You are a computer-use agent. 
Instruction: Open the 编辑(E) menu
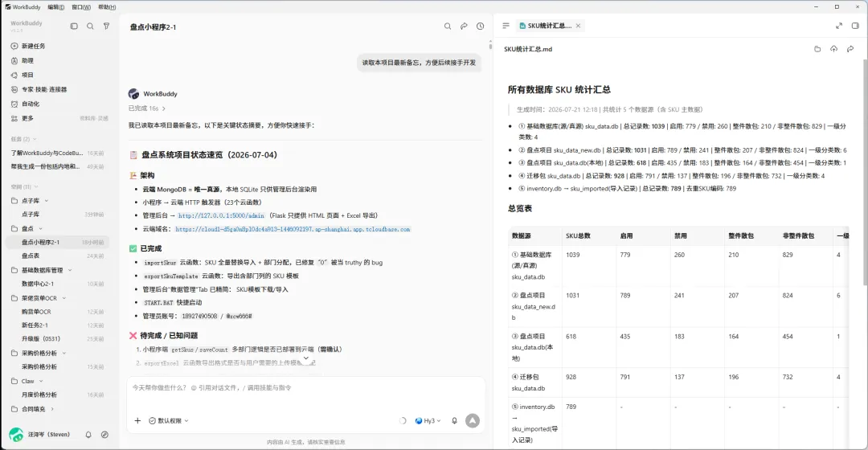coord(56,7)
